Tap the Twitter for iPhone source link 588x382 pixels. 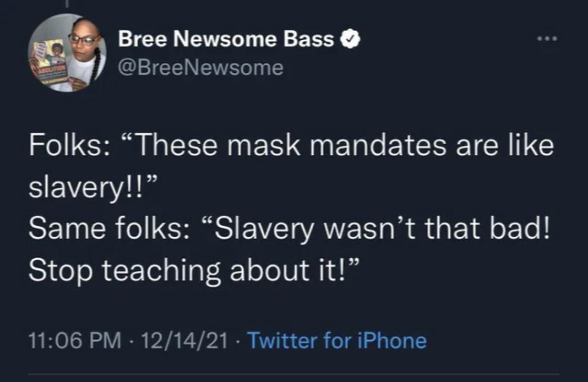[338, 340]
